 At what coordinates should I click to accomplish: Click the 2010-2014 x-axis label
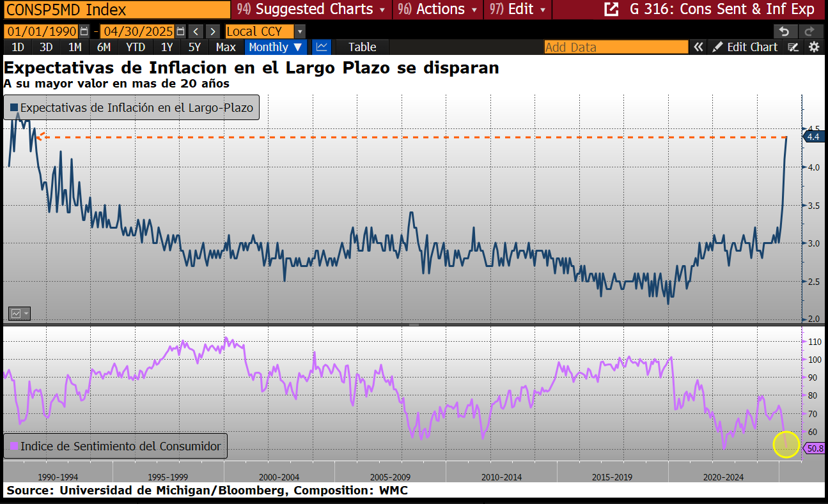(x=502, y=477)
